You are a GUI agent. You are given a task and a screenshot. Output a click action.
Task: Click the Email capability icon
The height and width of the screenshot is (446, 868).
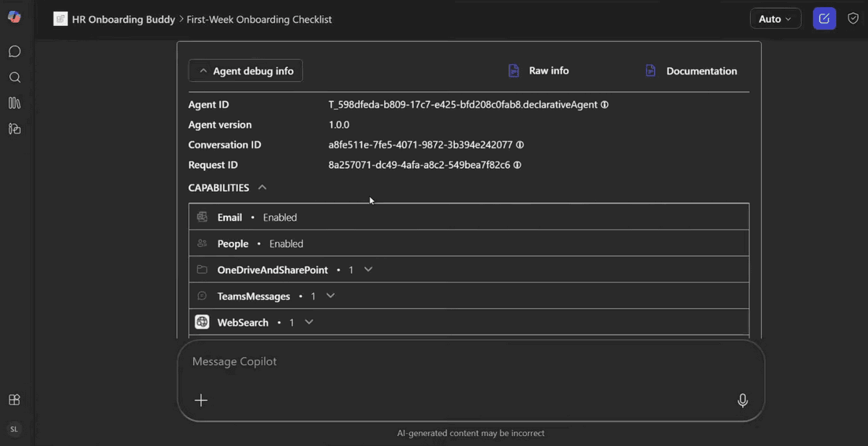pyautogui.click(x=203, y=217)
